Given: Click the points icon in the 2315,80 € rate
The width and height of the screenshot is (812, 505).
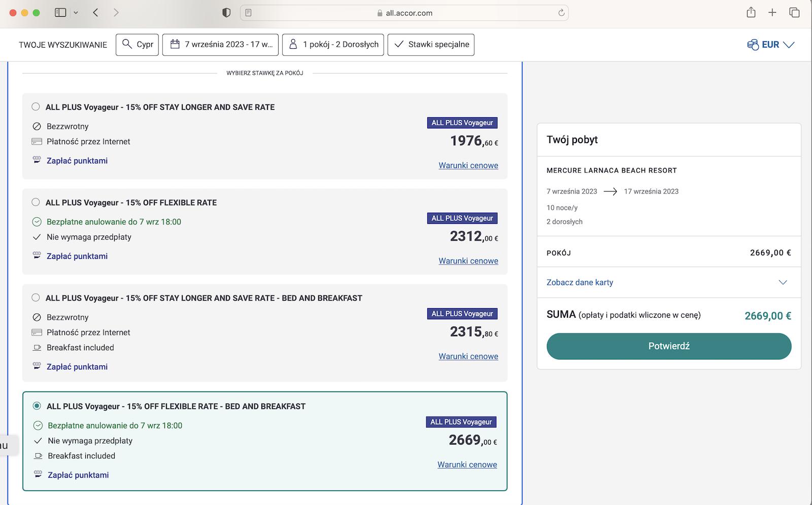Looking at the screenshot, I should click(37, 365).
